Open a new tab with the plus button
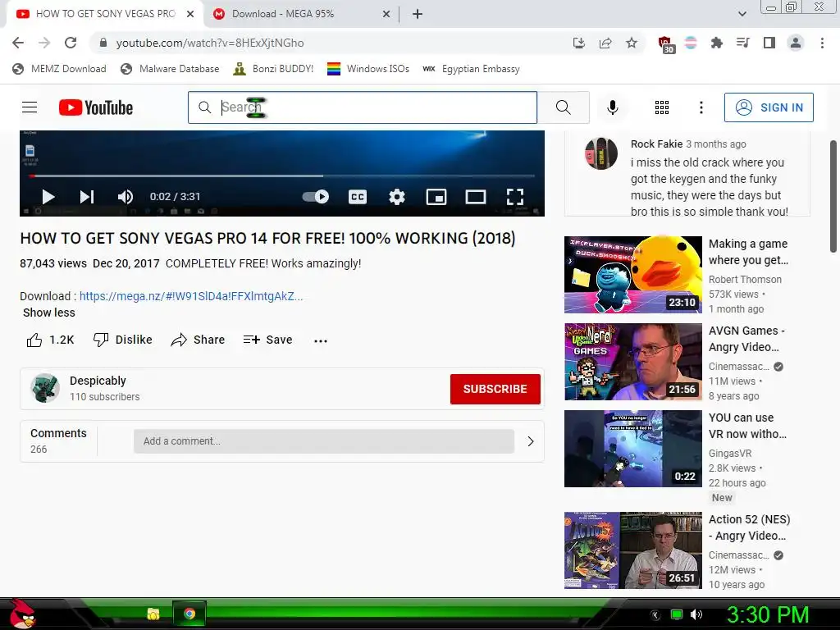 (x=418, y=14)
